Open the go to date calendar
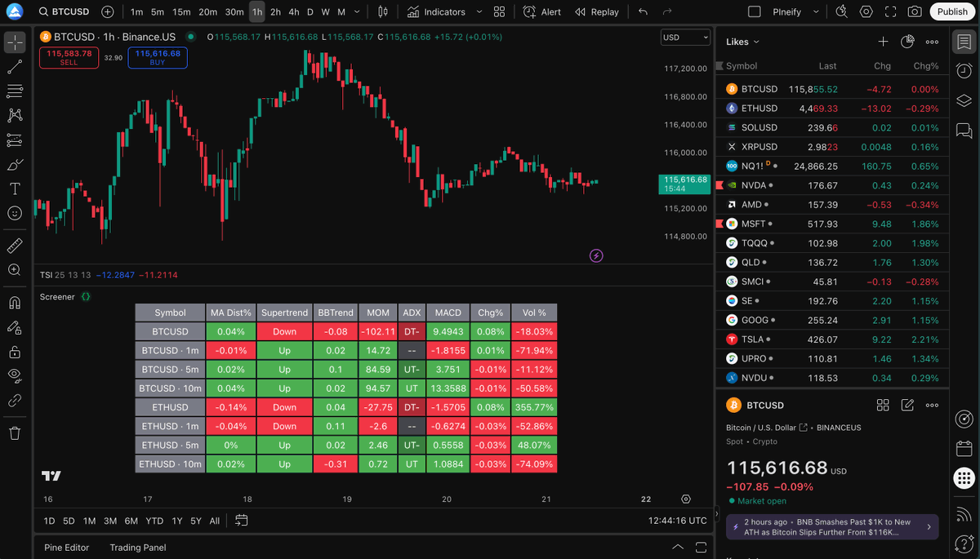 coord(241,521)
